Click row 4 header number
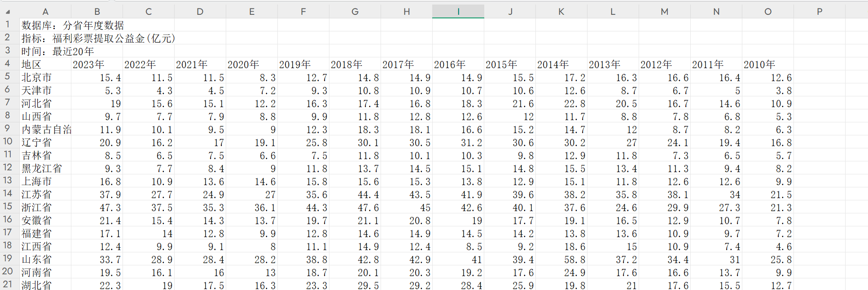 [x=8, y=64]
